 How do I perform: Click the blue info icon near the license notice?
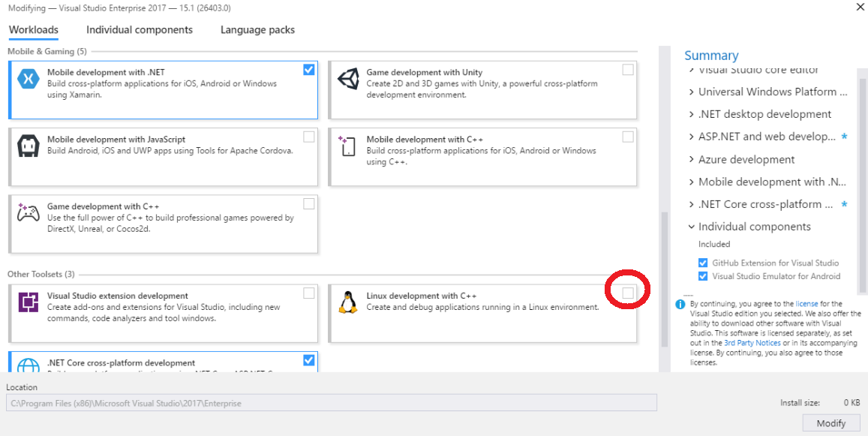(x=680, y=303)
